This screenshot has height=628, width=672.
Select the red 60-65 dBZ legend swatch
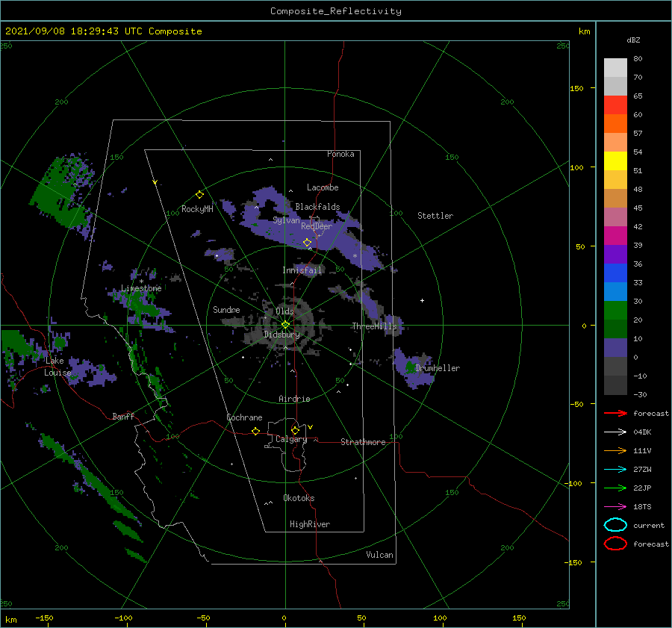[615, 105]
